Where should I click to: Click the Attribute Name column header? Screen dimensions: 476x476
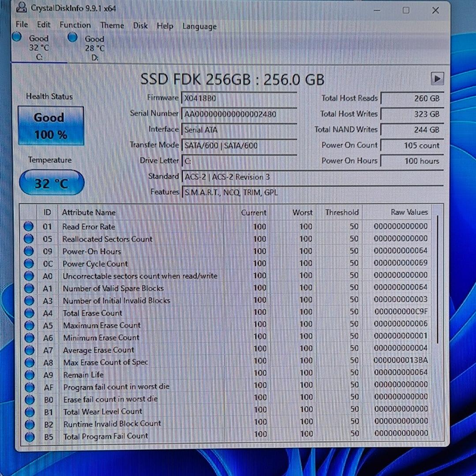141,212
